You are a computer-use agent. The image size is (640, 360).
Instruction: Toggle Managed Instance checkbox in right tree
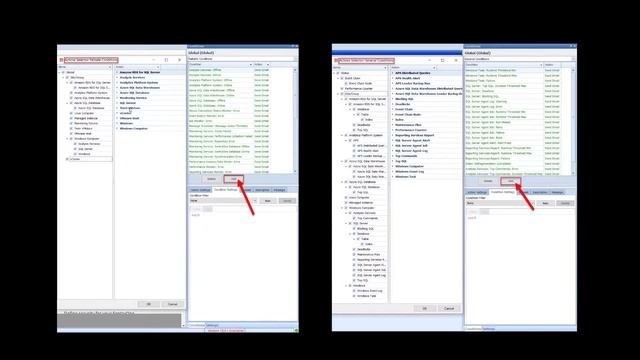(x=346, y=202)
